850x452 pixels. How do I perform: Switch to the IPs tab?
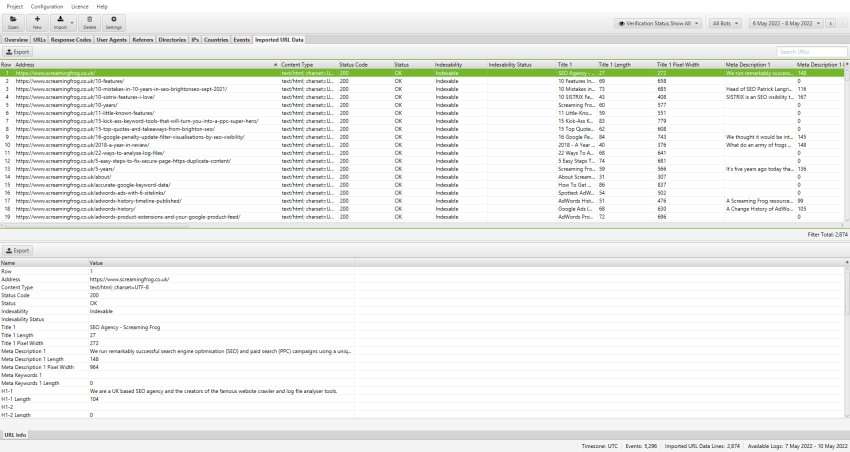coord(195,40)
